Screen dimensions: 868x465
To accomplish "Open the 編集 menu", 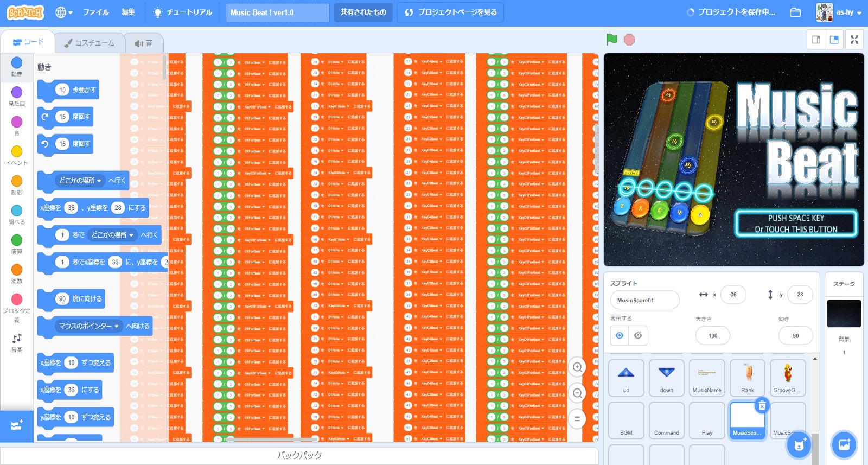I will click(129, 12).
